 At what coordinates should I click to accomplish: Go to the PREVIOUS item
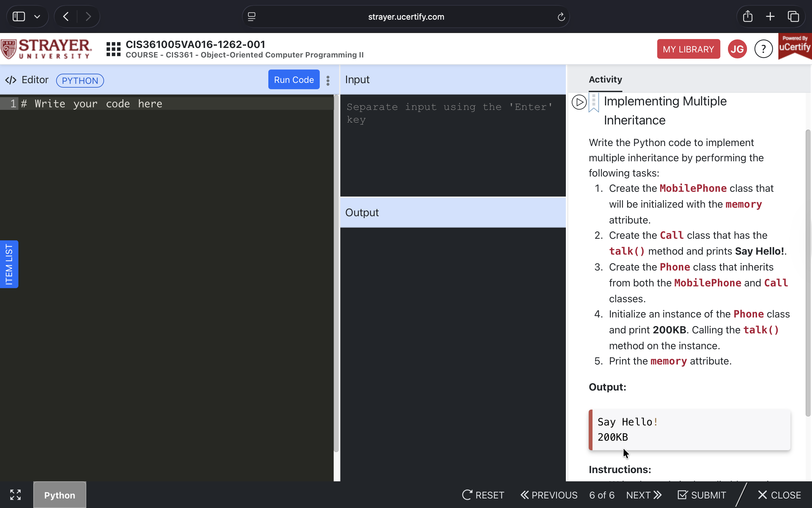coord(549,495)
